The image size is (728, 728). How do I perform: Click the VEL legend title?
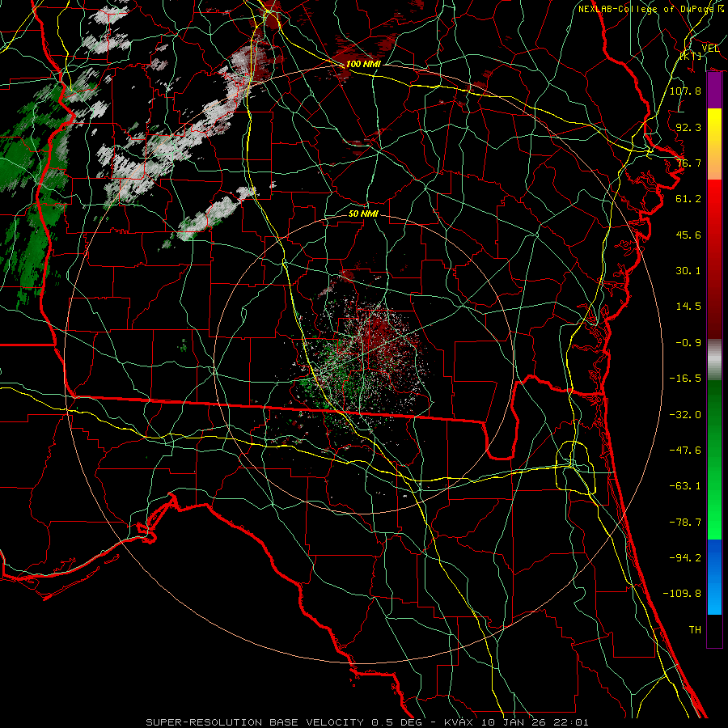(710, 49)
